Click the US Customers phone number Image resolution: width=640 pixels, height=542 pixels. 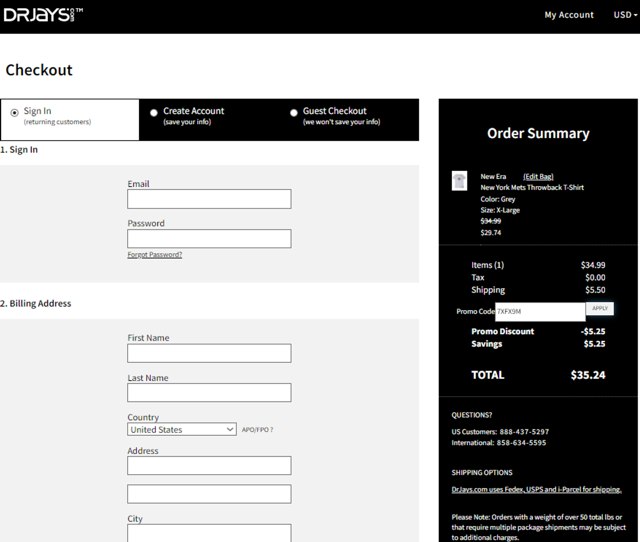pos(524,432)
